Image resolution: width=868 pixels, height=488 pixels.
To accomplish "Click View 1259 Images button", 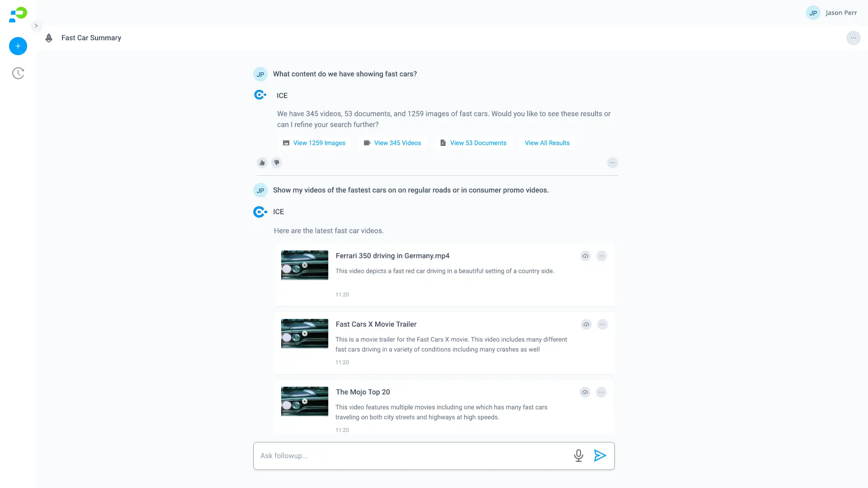I will click(314, 143).
